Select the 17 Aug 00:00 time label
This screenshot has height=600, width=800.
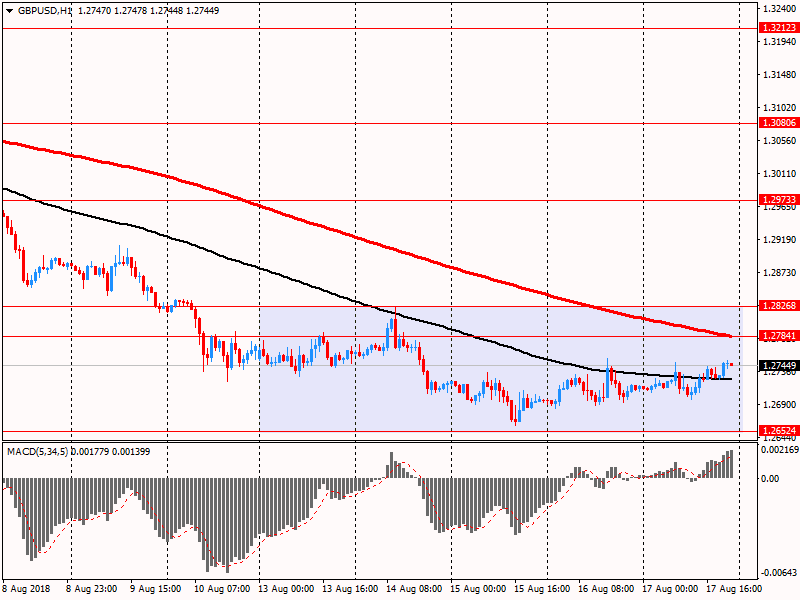click(x=670, y=589)
